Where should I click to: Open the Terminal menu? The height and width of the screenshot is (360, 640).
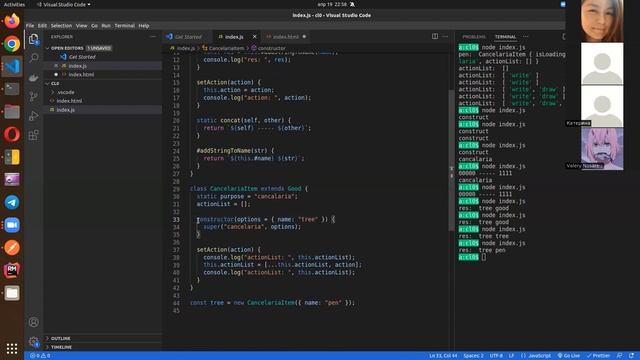[x=124, y=26]
